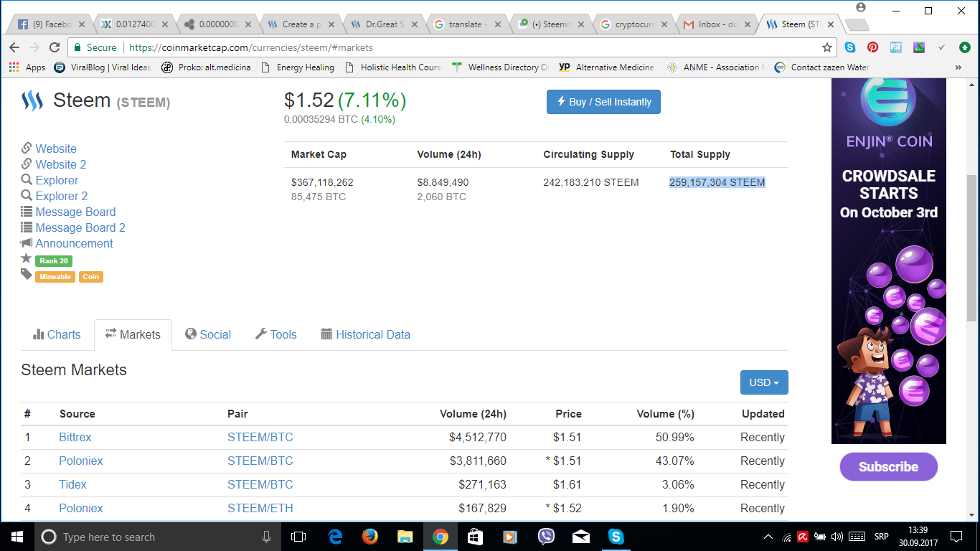Viewport: 980px width, 551px height.
Task: Click the purple snake extension icon
Action: 919,47
